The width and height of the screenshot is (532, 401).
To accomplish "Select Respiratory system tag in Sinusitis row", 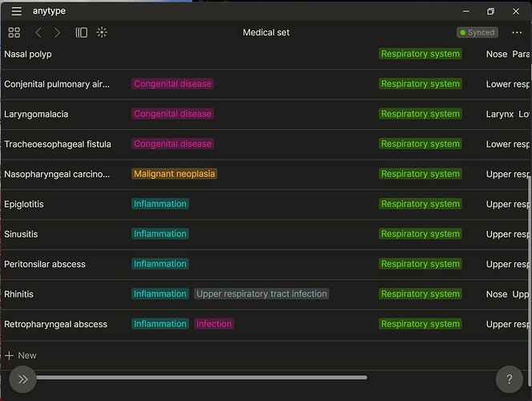I will click(x=421, y=234).
